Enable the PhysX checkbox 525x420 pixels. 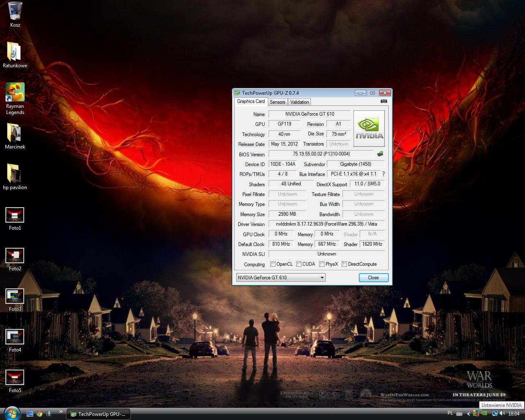click(322, 264)
